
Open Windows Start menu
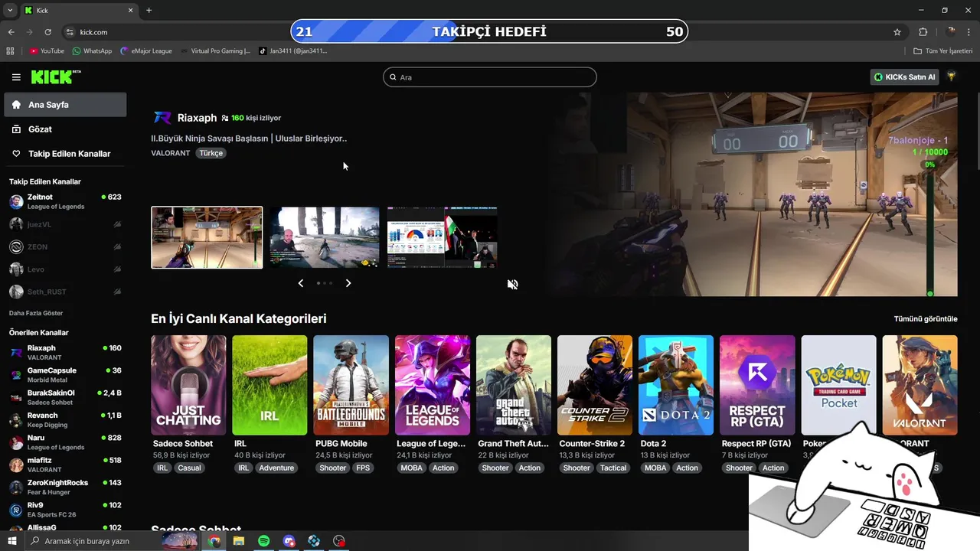tap(12, 541)
